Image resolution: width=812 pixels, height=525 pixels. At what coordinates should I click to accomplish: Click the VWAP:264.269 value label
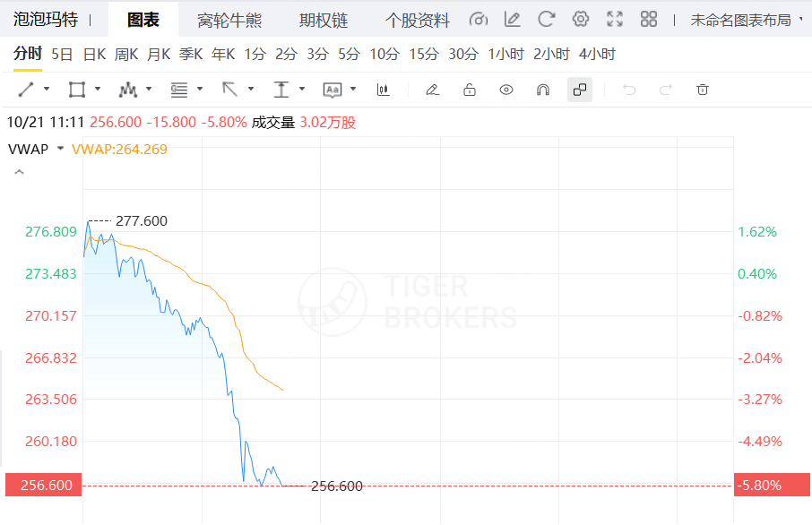pos(119,149)
